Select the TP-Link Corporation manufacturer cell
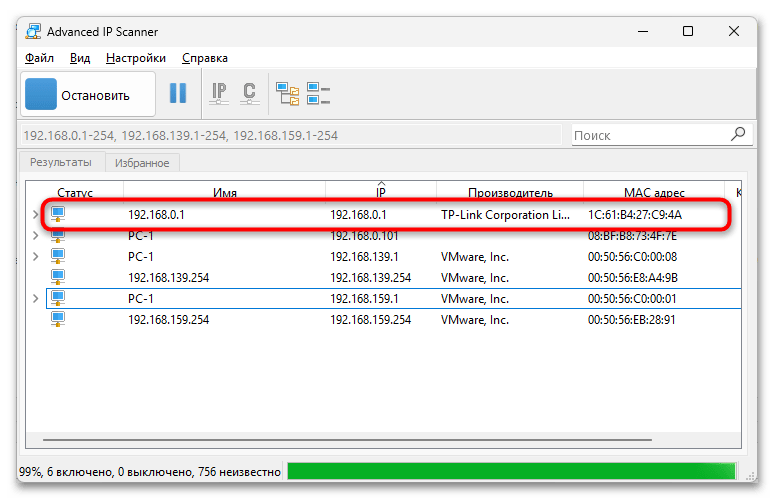Viewport: 774px width, 499px height. [505, 215]
